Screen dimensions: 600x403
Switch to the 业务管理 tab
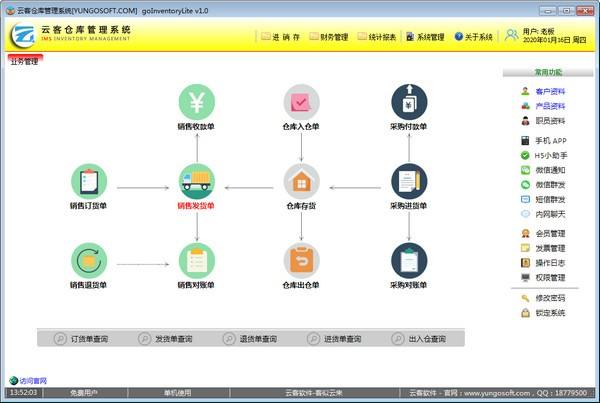coord(24,61)
